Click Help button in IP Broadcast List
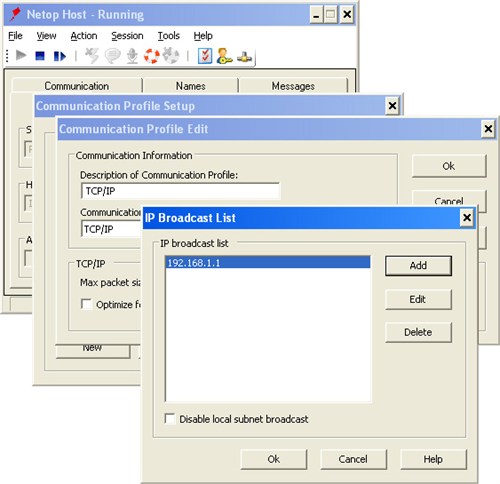Screen dimensions: 500x484 [433, 459]
